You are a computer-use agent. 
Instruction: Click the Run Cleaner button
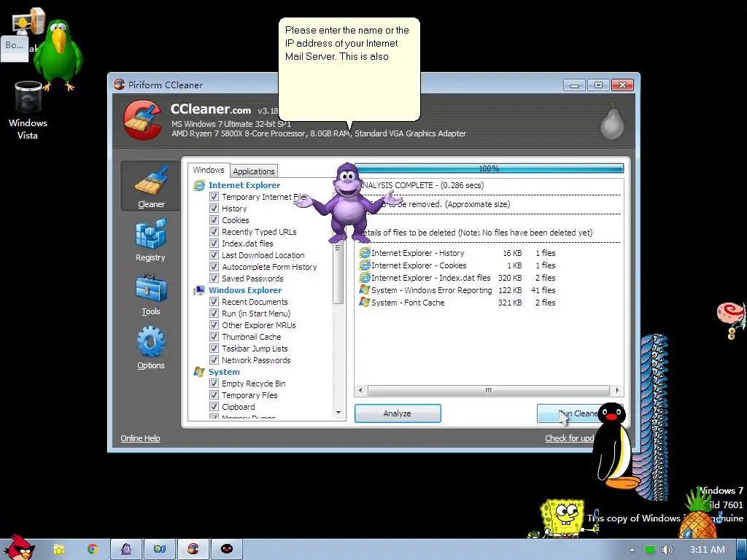(580, 413)
